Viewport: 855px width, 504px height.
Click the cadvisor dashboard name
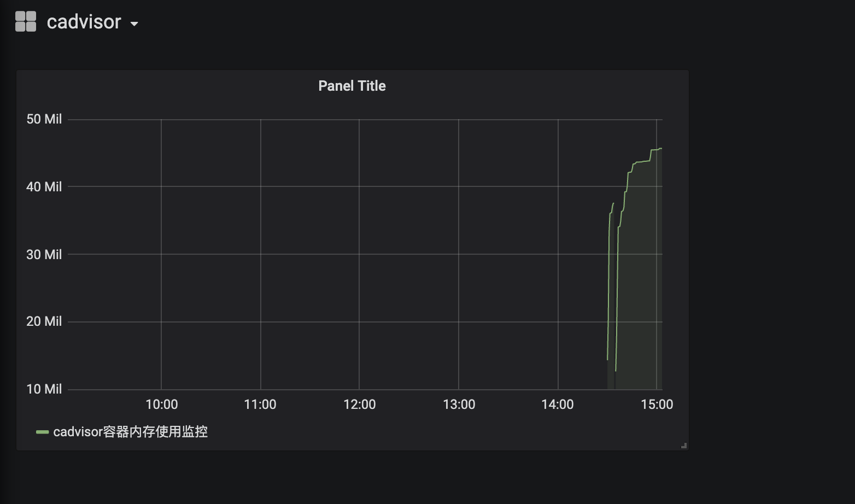[x=84, y=22]
